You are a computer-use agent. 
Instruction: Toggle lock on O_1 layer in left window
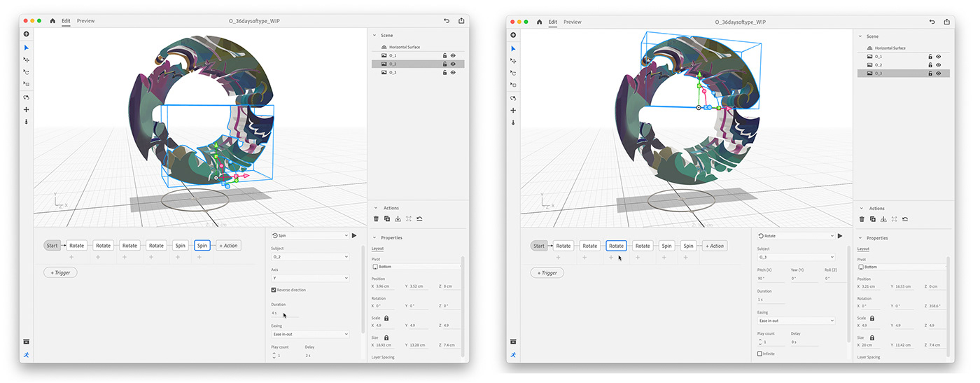tap(444, 55)
